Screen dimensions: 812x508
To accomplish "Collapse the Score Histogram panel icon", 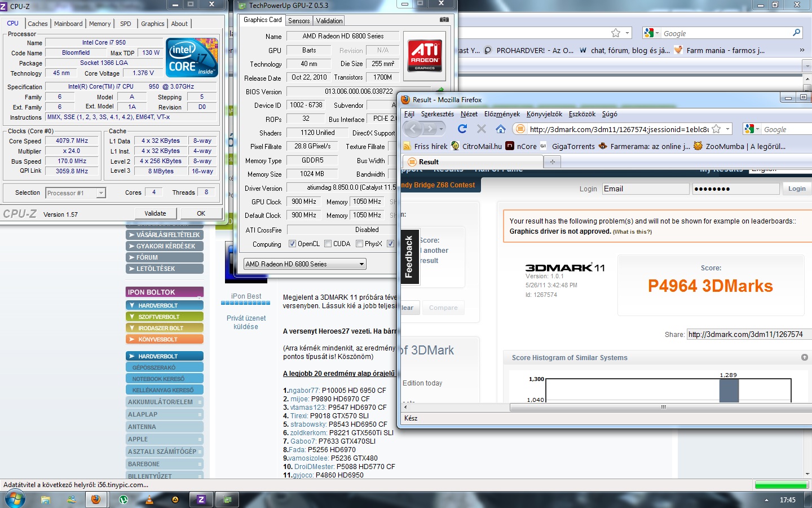I will pyautogui.click(x=805, y=357).
